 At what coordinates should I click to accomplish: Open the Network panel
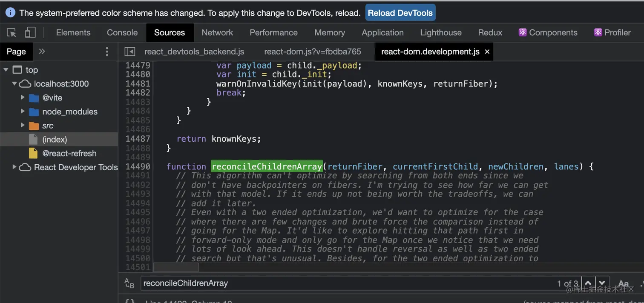217,32
